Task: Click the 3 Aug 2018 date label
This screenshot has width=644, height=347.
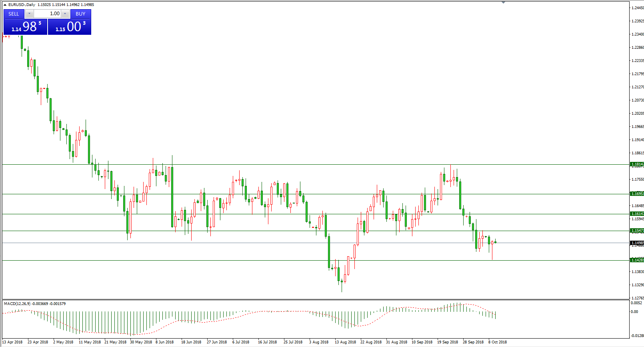Action: tap(319, 342)
